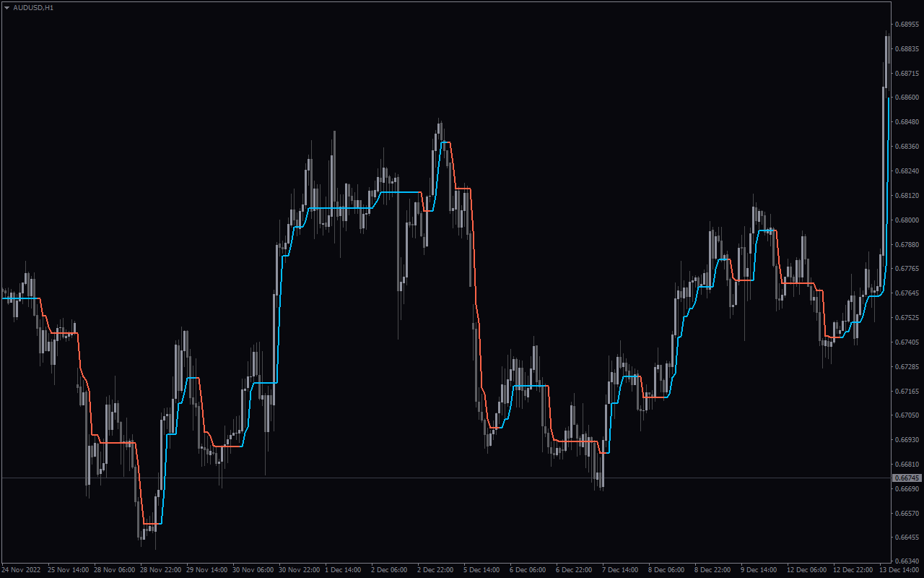Viewport: 924px width, 578px height.
Task: Click price level 0.66455 on the scale
Action: tap(908, 538)
